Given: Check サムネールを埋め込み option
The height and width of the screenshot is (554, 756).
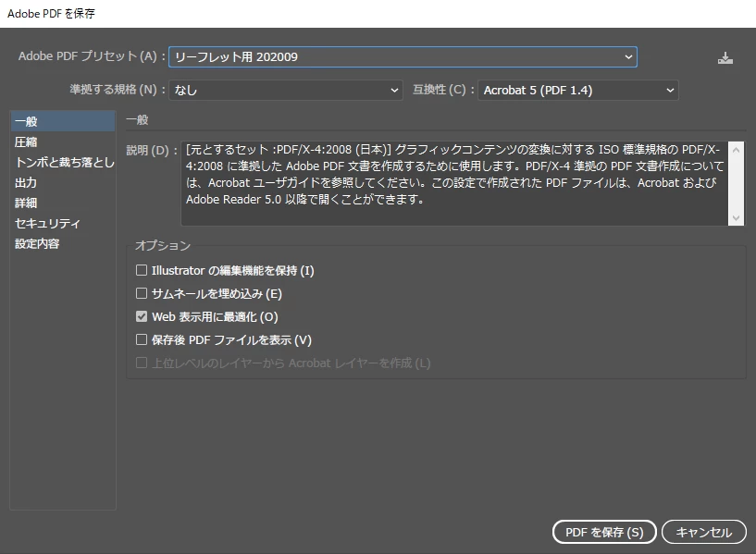Looking at the screenshot, I should 142,293.
